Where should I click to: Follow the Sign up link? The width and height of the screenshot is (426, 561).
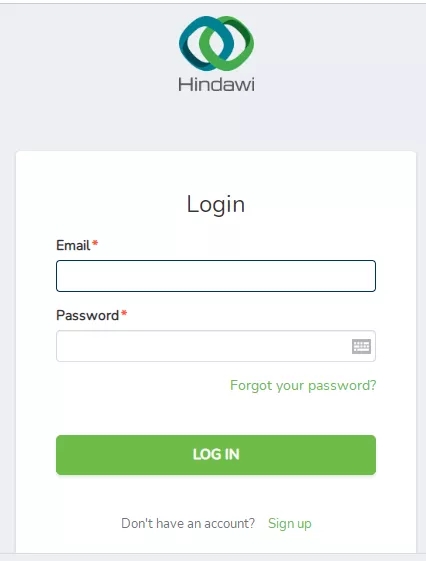point(290,523)
